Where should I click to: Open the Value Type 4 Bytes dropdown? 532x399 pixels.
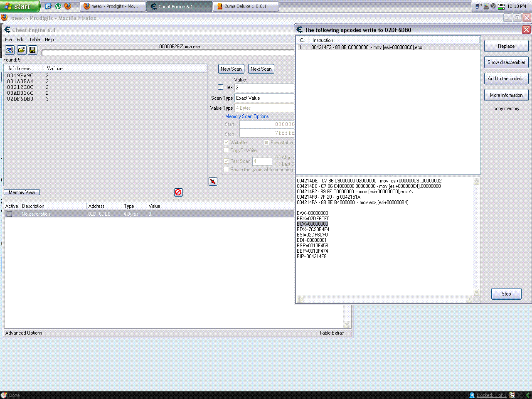[264, 108]
